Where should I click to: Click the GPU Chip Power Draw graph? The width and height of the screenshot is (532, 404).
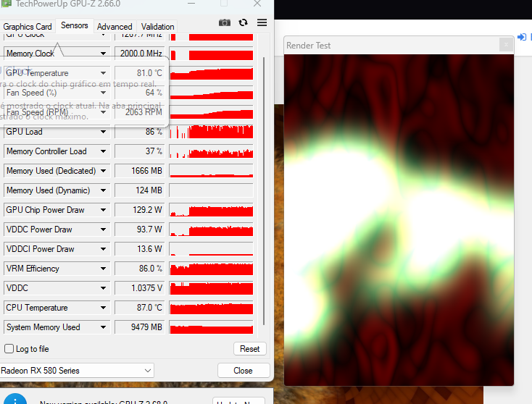(211, 210)
